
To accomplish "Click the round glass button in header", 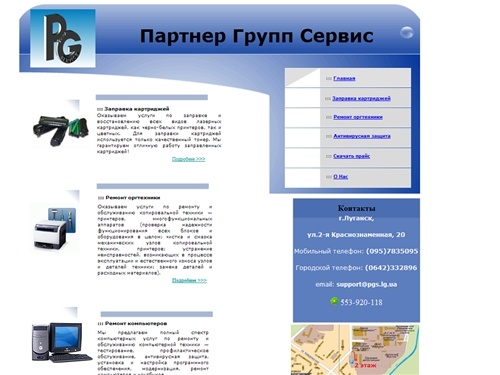I will tap(407, 32).
